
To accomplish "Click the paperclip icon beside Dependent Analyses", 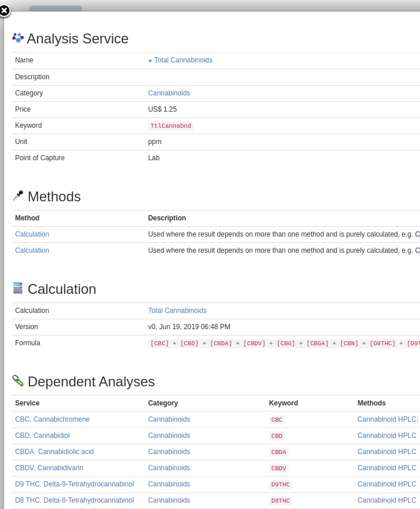I will [18, 380].
